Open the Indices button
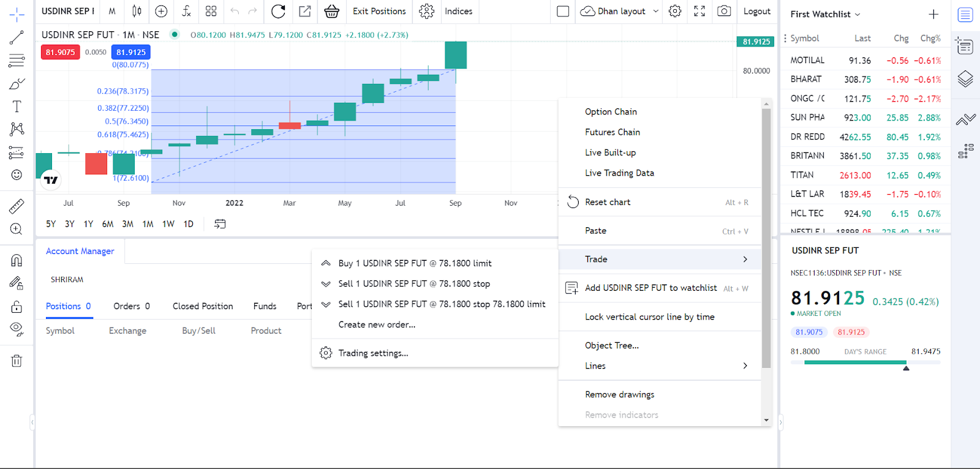Image resolution: width=980 pixels, height=469 pixels. (458, 11)
